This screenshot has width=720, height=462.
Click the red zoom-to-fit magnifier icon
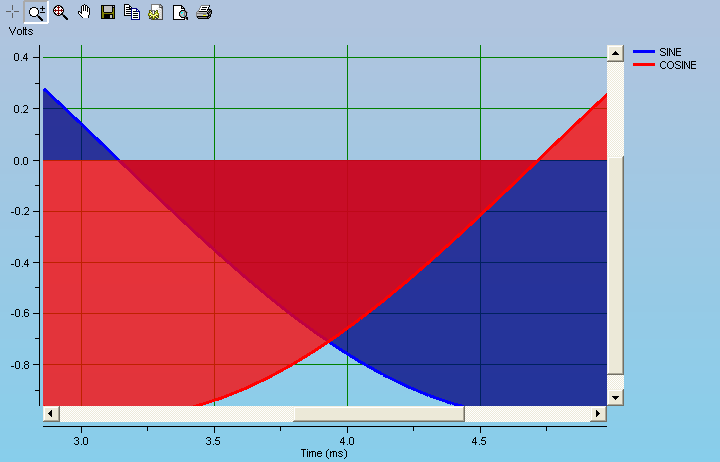pyautogui.click(x=60, y=13)
